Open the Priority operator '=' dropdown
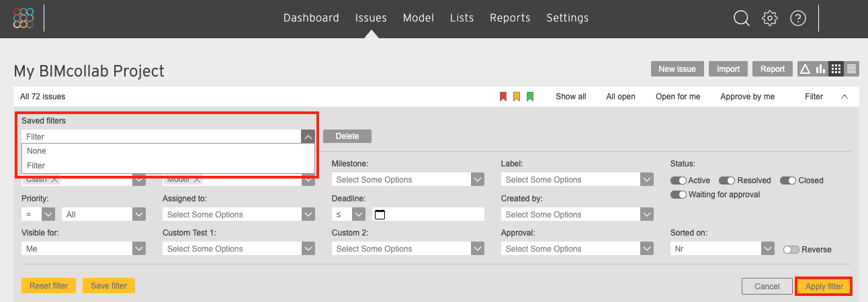 (38, 214)
